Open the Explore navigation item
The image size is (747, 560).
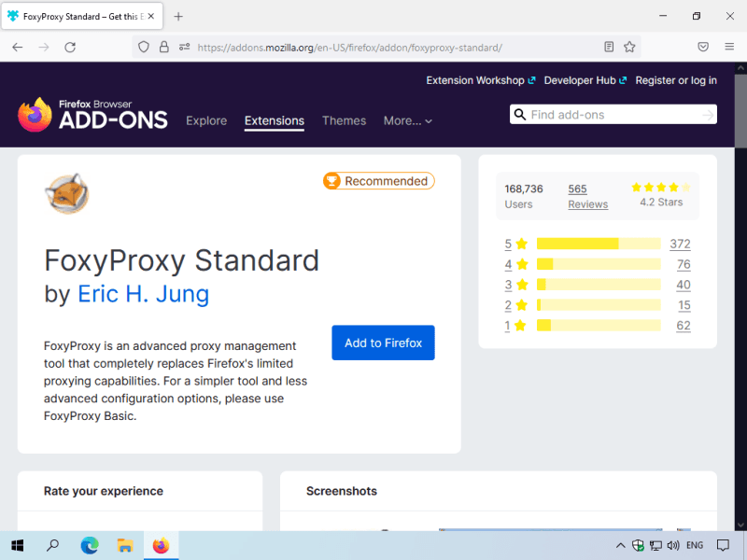pyautogui.click(x=206, y=120)
